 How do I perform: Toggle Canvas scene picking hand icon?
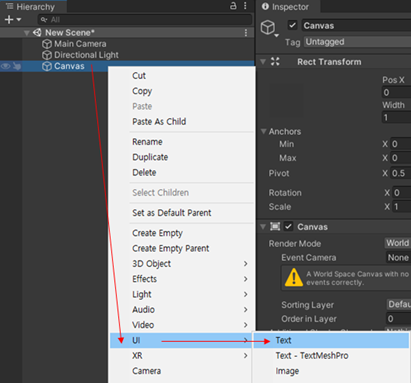click(17, 66)
